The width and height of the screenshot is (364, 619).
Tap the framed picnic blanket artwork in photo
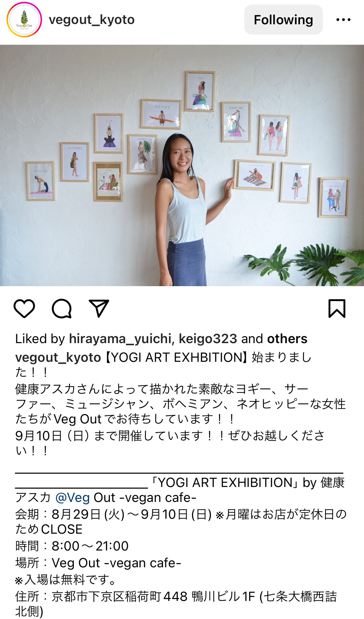255,175
